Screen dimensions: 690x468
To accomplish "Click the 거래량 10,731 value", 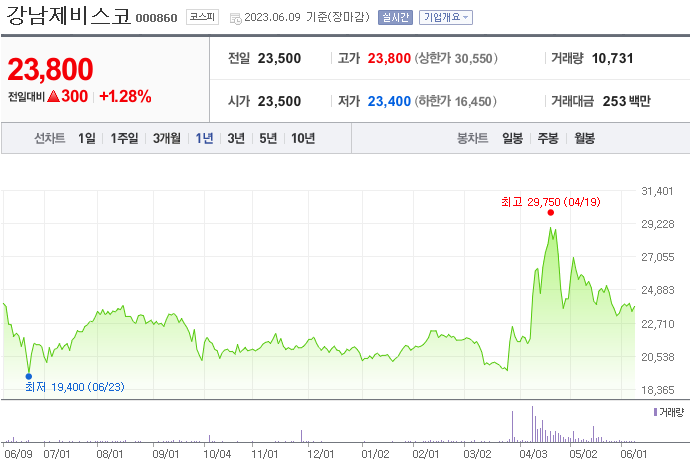I will [x=613, y=58].
